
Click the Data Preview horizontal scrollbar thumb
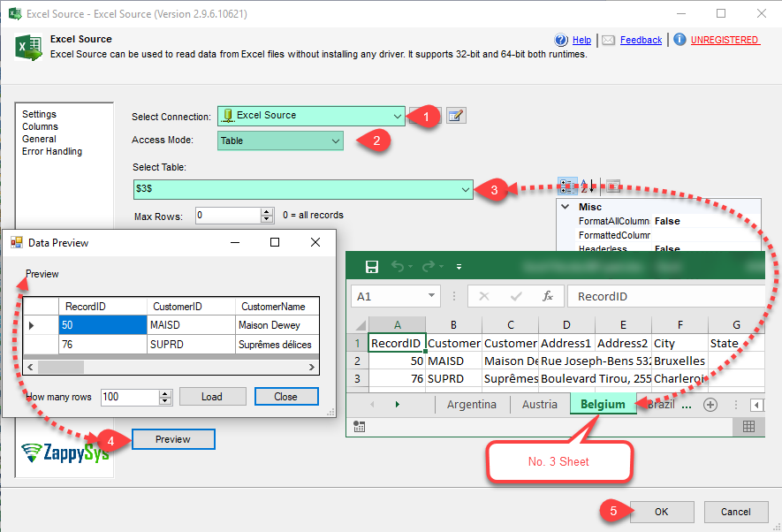(61, 367)
